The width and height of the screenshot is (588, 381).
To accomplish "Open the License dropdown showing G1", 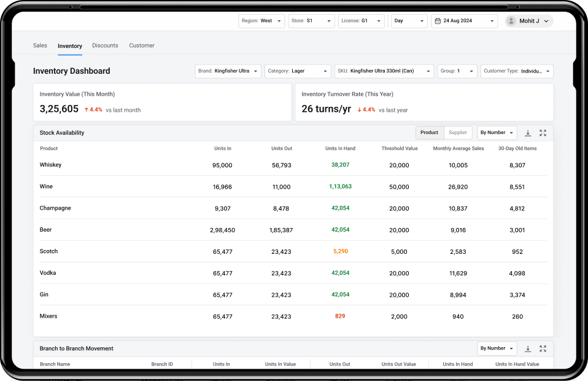I will pos(362,20).
